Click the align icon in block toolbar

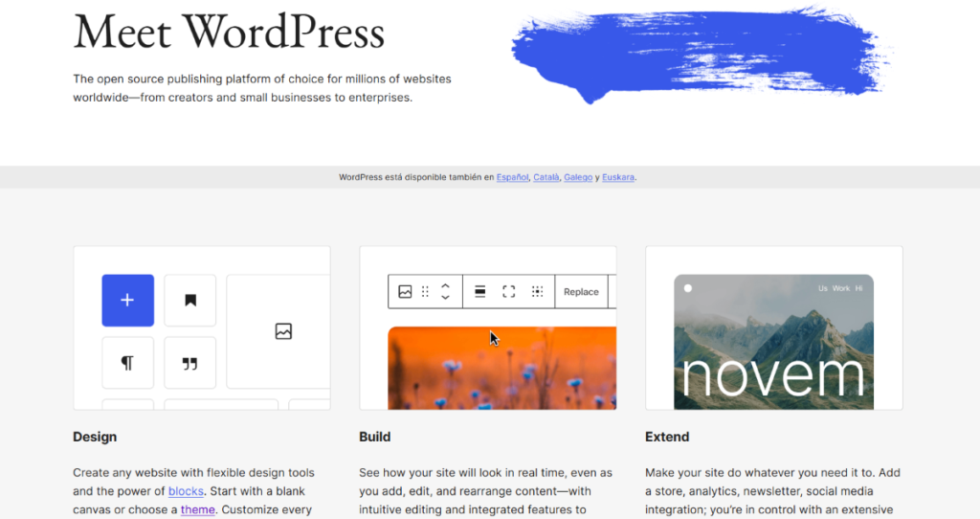pyautogui.click(x=480, y=291)
